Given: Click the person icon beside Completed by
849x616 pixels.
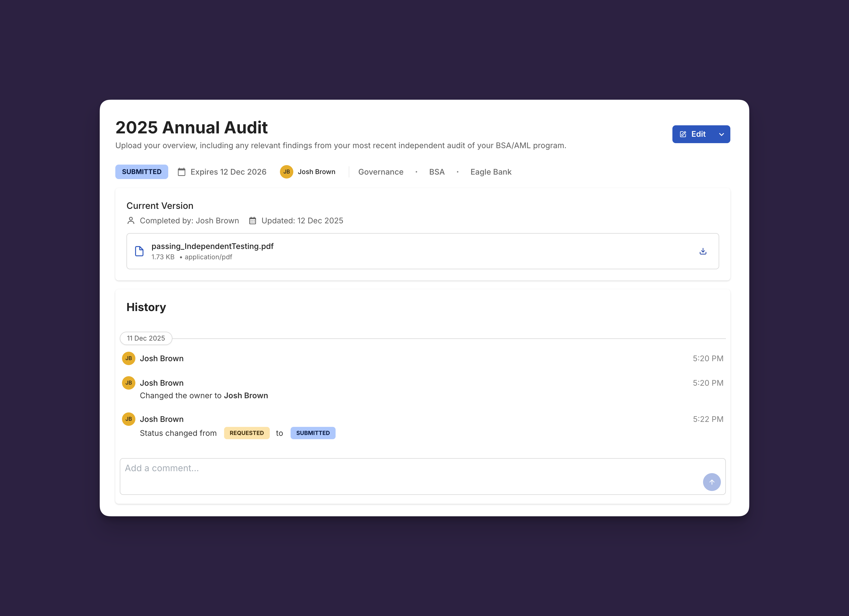Looking at the screenshot, I should 131,221.
